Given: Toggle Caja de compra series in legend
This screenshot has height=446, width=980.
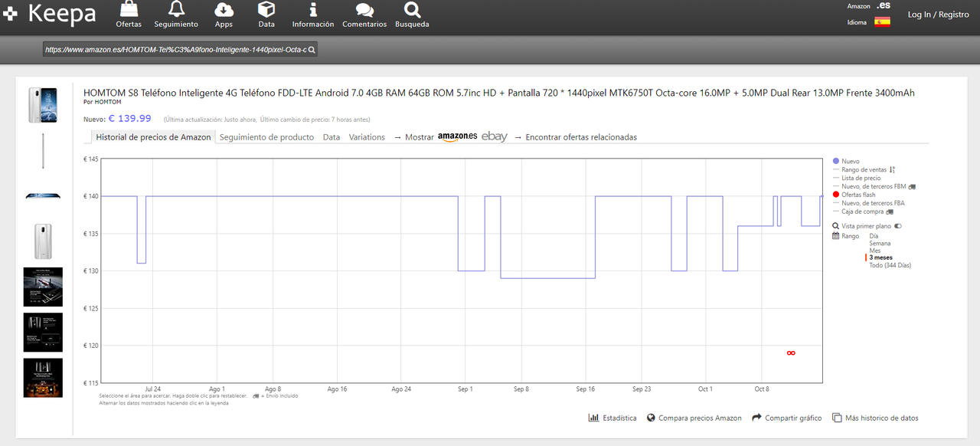Looking at the screenshot, I should [863, 212].
